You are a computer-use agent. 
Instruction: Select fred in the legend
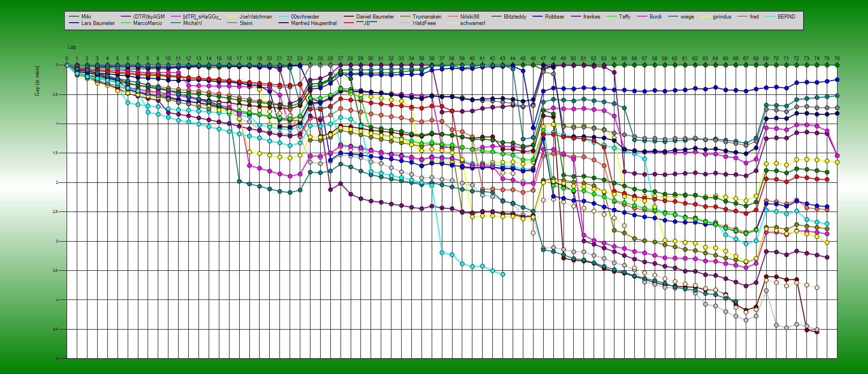[x=755, y=17]
